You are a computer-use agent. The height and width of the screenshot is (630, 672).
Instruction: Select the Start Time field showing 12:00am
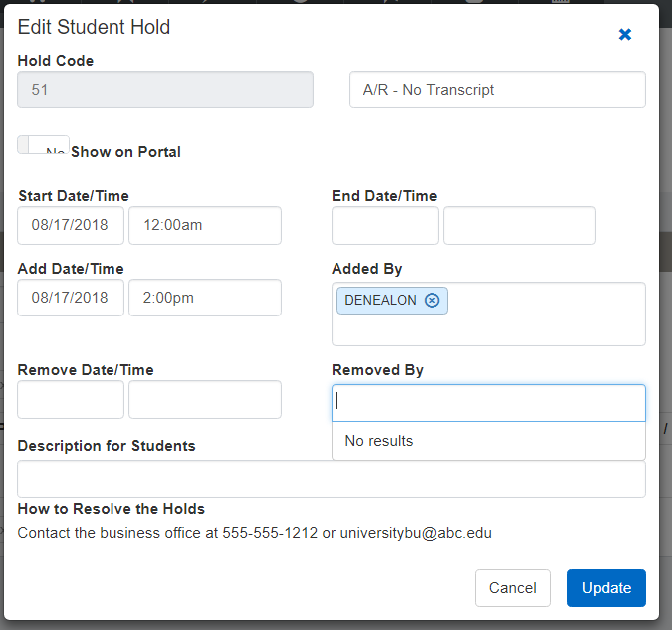205,225
